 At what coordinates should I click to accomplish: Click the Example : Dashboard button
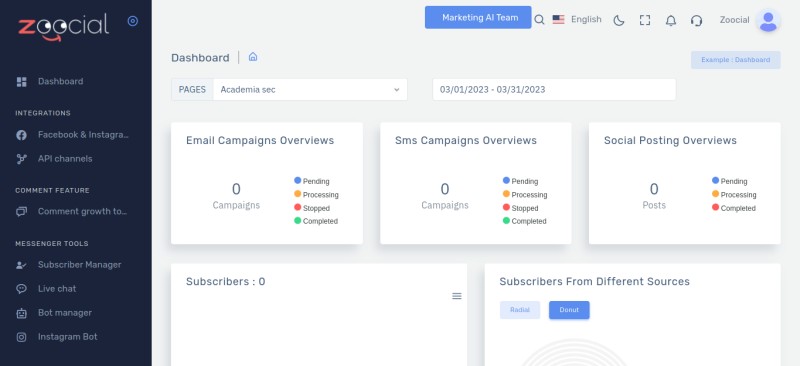[736, 60]
